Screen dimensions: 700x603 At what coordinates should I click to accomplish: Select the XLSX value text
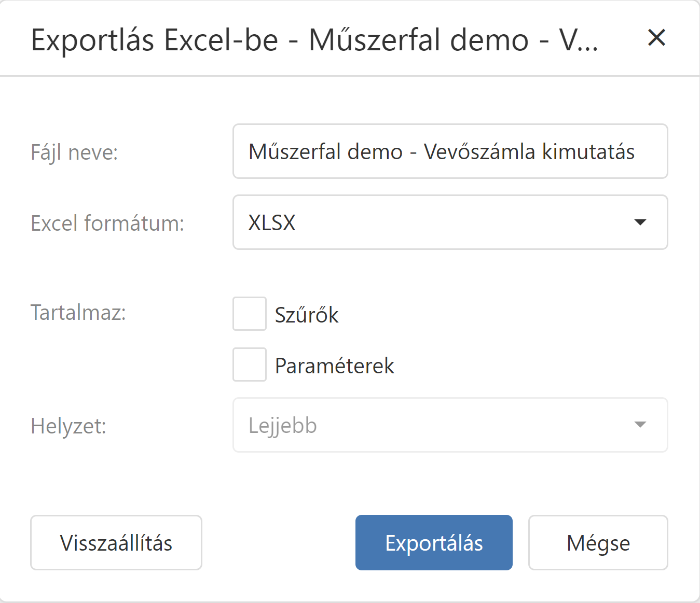coord(272,223)
